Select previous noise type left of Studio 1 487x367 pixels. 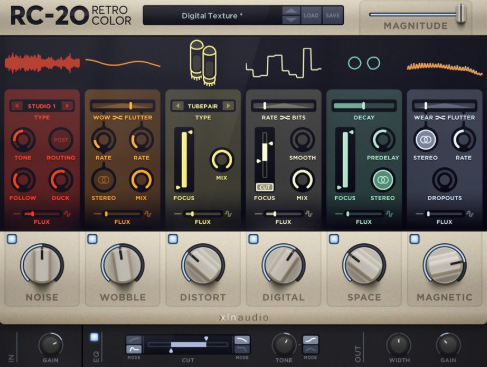[16, 106]
